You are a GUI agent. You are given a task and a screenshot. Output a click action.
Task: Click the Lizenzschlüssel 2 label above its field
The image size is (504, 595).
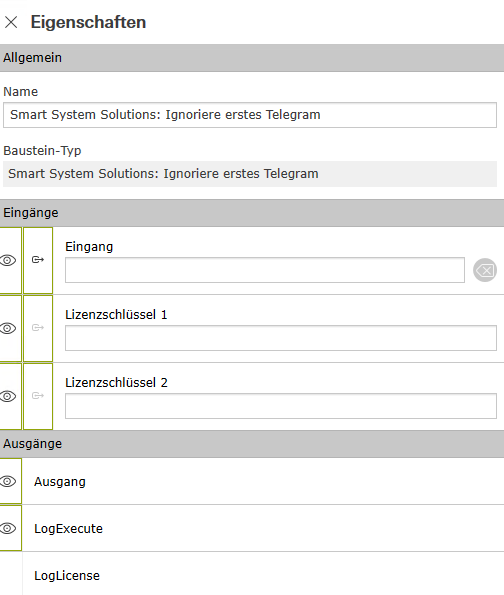click(x=116, y=382)
